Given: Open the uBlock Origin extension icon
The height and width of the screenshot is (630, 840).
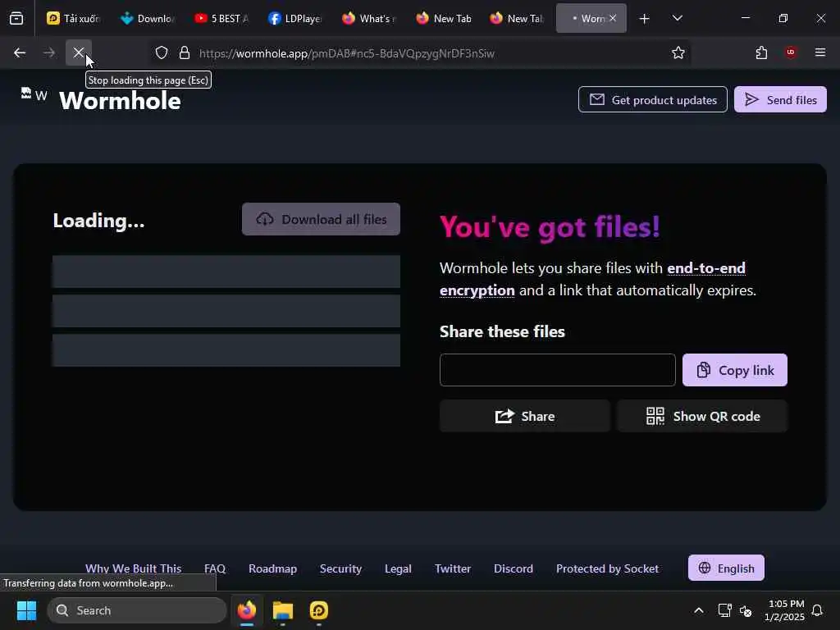Looking at the screenshot, I should coord(791,52).
